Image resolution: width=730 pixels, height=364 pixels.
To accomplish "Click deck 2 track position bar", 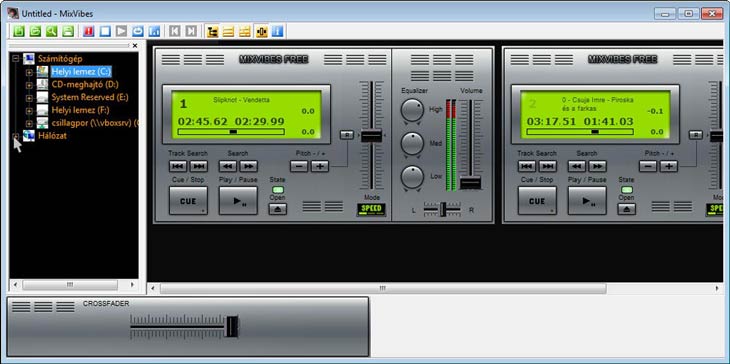I will click(580, 132).
